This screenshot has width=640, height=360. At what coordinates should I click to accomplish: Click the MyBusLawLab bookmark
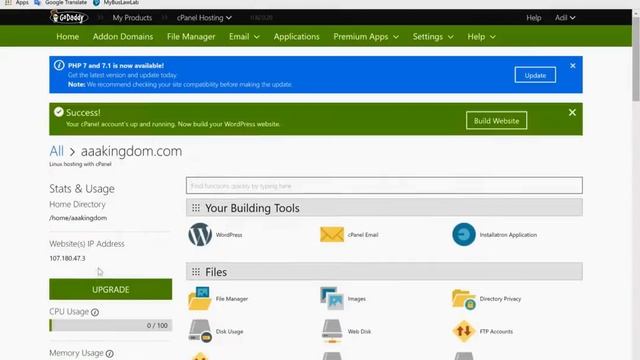pyautogui.click(x=116, y=2)
